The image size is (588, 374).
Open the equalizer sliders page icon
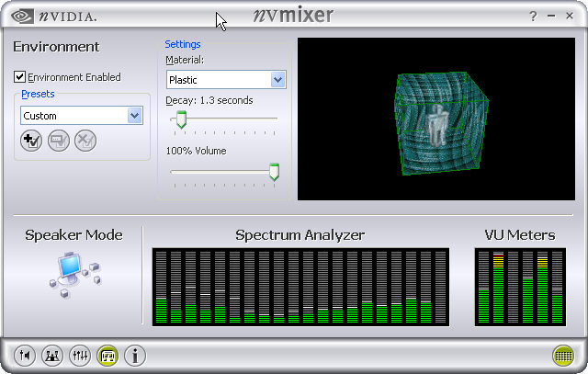click(80, 356)
